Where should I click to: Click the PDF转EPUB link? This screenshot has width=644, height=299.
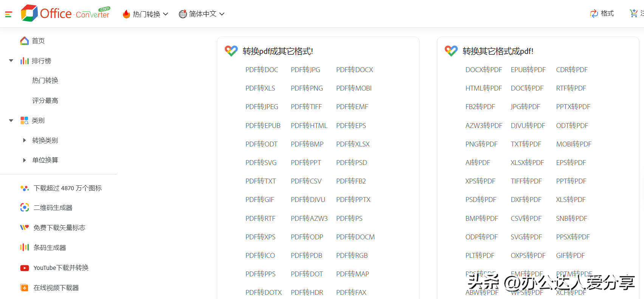(x=263, y=126)
